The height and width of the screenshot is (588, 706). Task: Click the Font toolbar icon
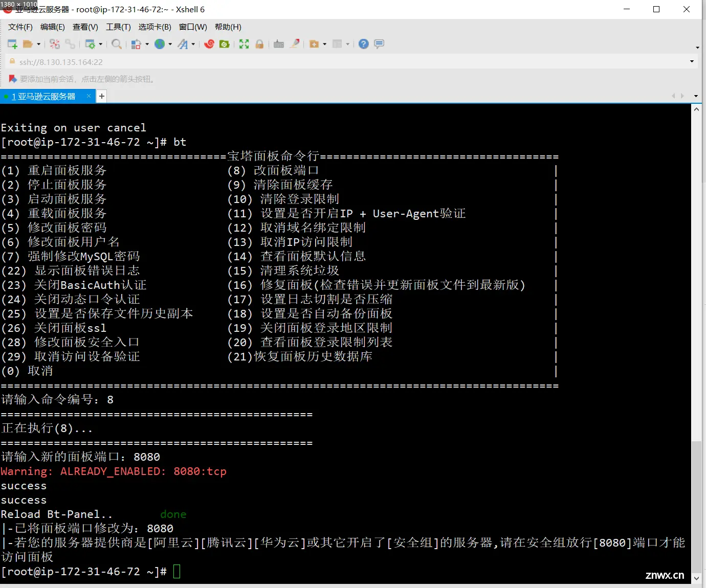[x=183, y=44]
